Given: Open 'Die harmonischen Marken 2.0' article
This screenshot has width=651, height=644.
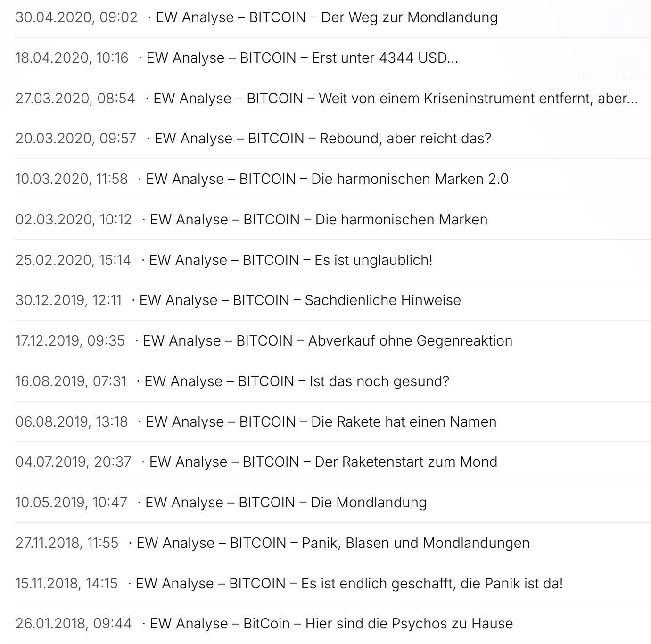Looking at the screenshot, I should pos(327,179).
